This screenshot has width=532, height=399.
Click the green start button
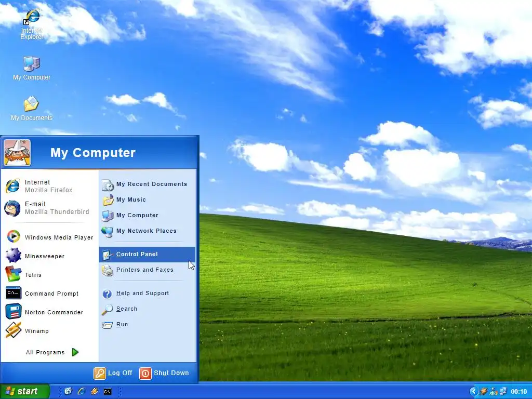coord(24,391)
